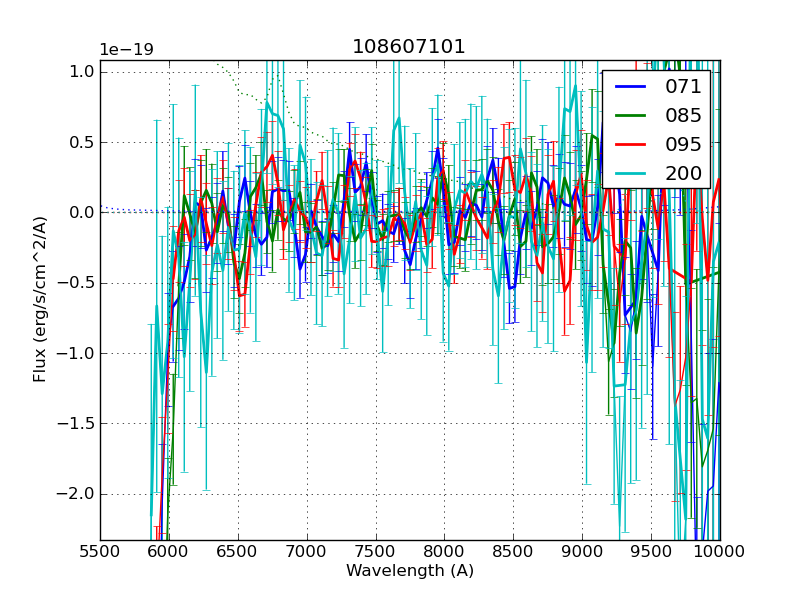Click the blue line sample in legend
The height and width of the screenshot is (600, 800).
coord(631,87)
